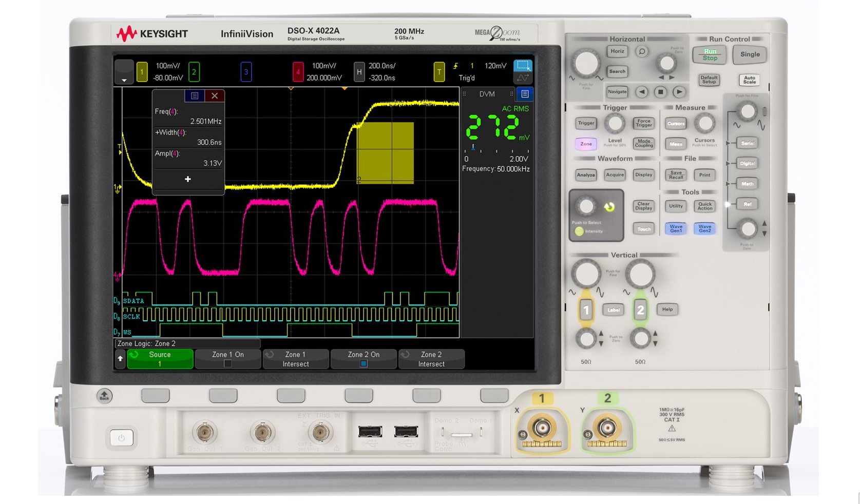Screen dimensions: 860x504
Task: Open the DVM sidebar menu icon
Action: [x=525, y=94]
